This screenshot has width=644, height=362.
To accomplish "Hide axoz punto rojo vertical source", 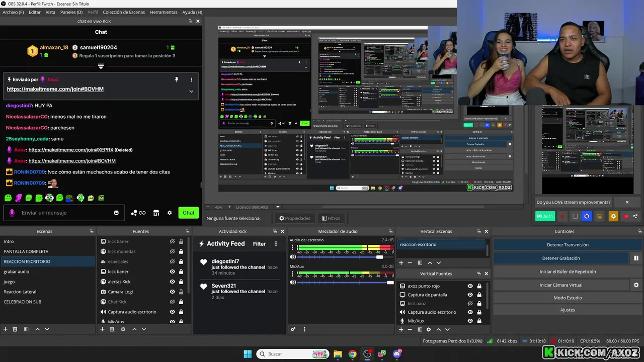I will (x=470, y=286).
